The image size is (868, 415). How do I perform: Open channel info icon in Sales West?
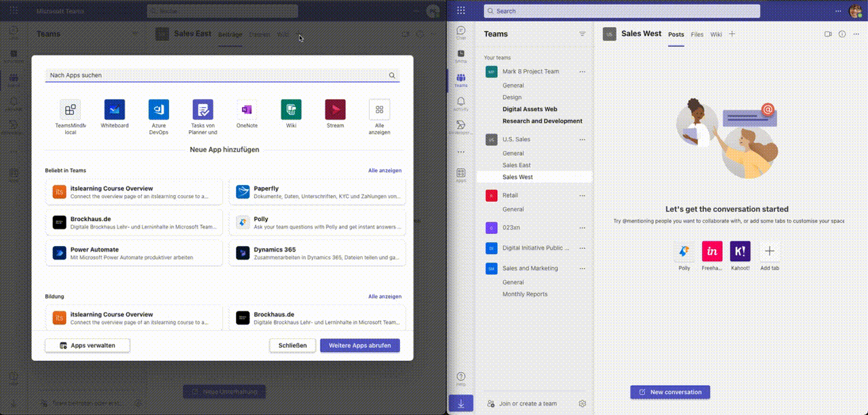pos(842,34)
